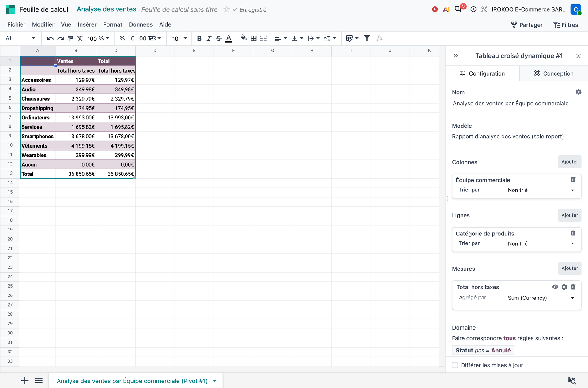Open sort dropdown for Équipe commerciale

pos(541,190)
